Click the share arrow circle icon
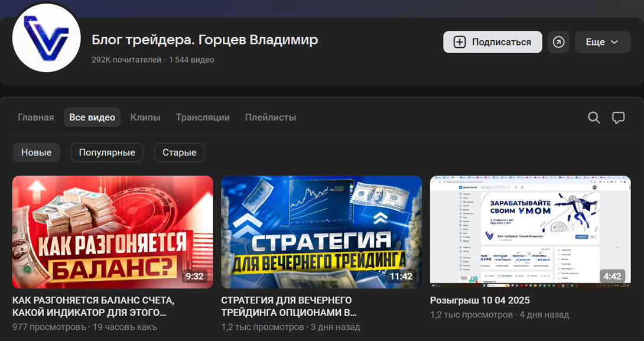The height and width of the screenshot is (341, 644). pyautogui.click(x=558, y=42)
